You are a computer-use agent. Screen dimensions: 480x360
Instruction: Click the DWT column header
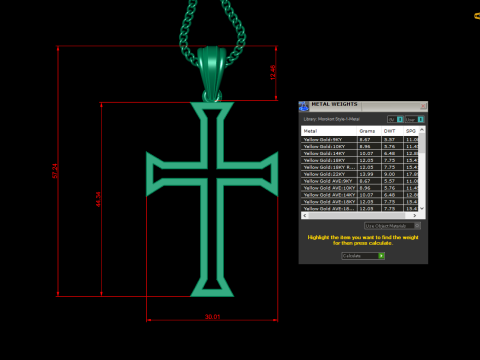[392, 131]
